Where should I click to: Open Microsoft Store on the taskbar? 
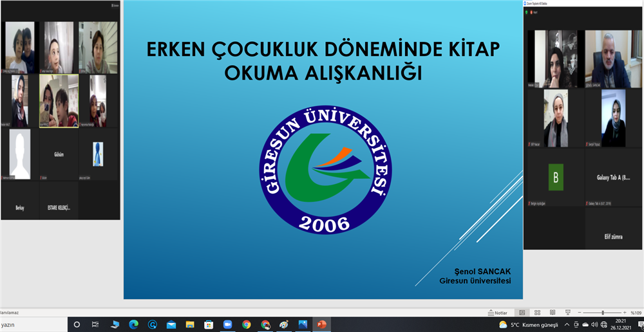point(209,325)
